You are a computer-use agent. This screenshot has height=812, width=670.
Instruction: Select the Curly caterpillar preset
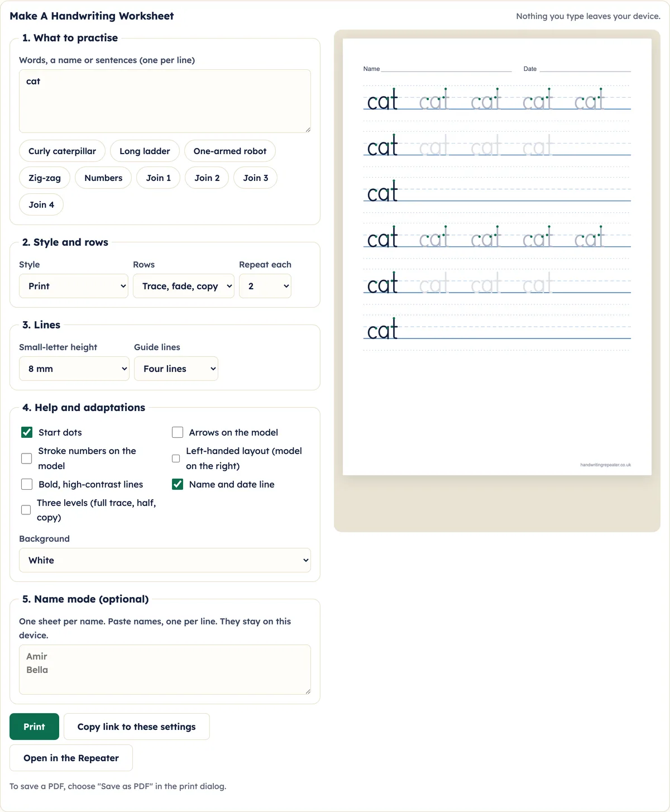click(x=62, y=151)
